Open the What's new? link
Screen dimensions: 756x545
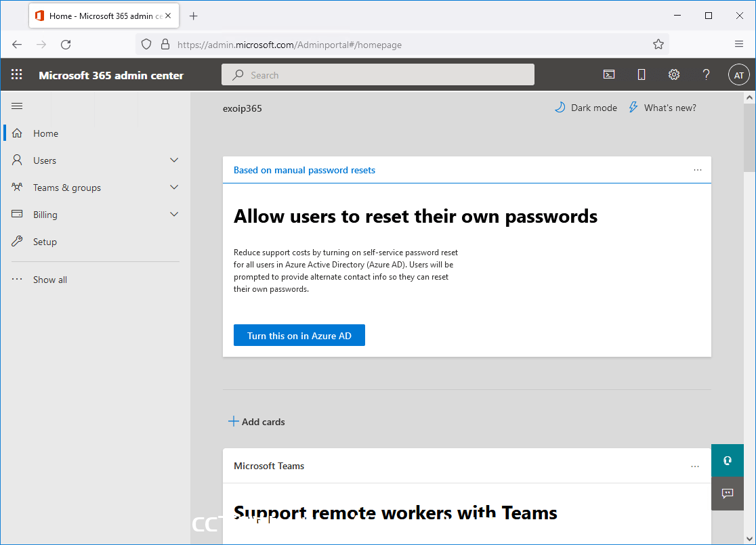663,108
